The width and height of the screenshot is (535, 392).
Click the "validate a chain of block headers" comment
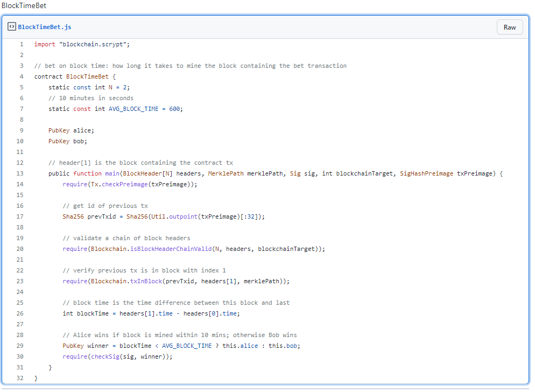[x=126, y=239]
